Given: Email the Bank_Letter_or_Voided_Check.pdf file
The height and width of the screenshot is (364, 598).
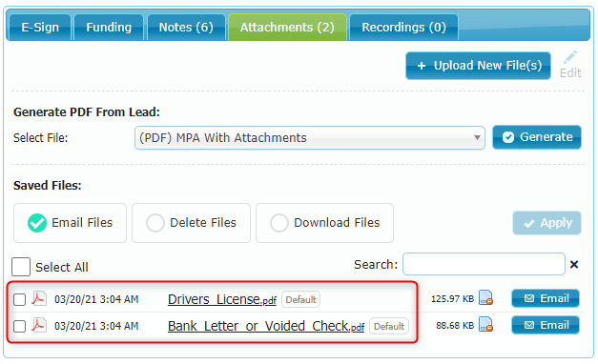Looking at the screenshot, I should click(546, 325).
